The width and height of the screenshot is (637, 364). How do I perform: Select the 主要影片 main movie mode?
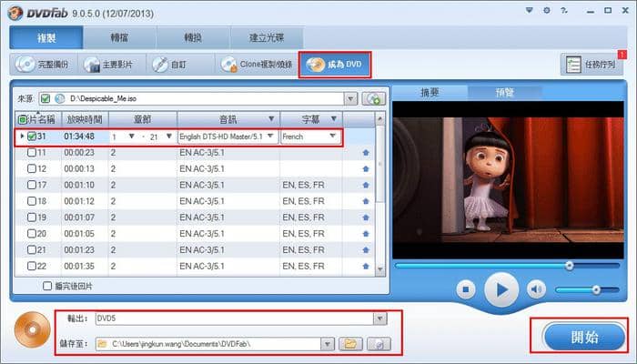click(x=110, y=65)
